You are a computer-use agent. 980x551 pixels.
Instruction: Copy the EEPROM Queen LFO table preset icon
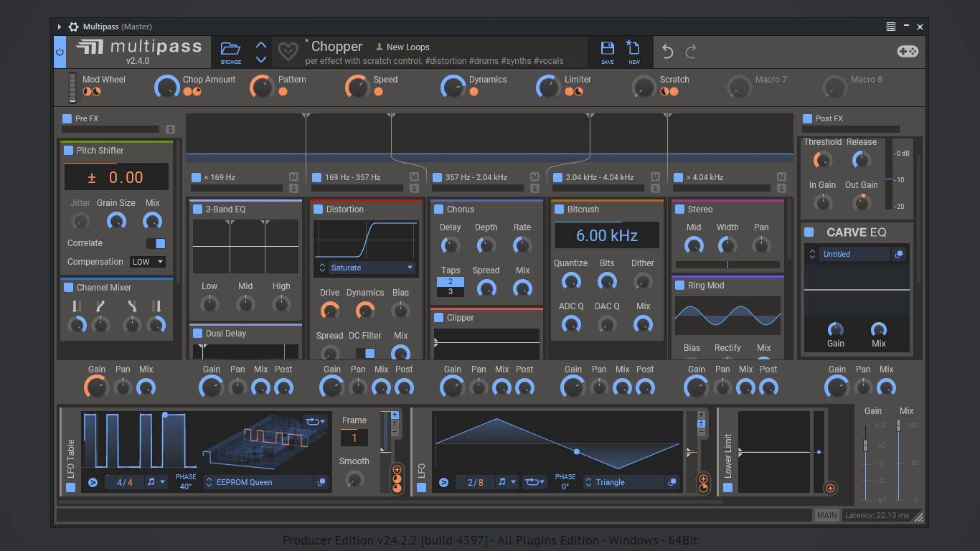[x=321, y=482]
